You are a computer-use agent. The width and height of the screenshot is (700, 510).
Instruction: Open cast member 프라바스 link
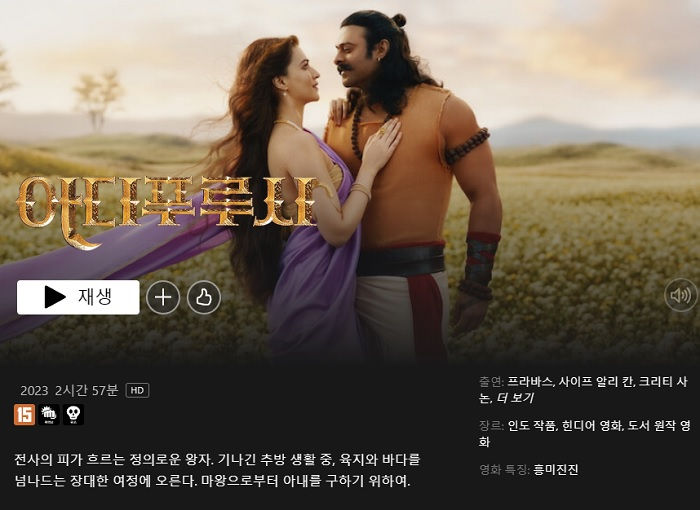[529, 382]
